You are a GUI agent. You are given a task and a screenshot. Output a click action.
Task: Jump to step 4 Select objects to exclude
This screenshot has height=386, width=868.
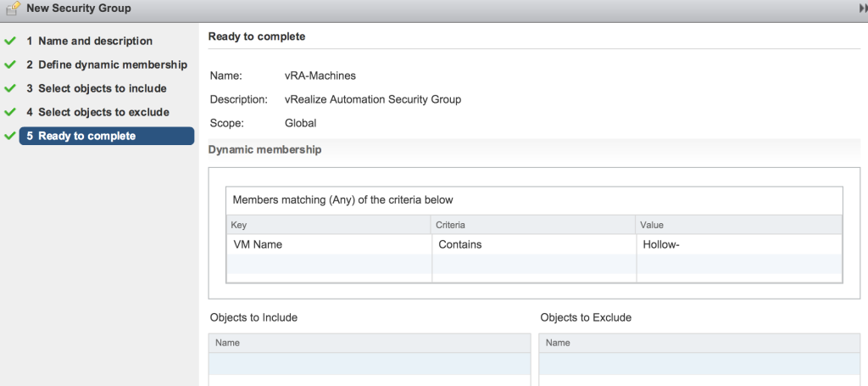97,112
